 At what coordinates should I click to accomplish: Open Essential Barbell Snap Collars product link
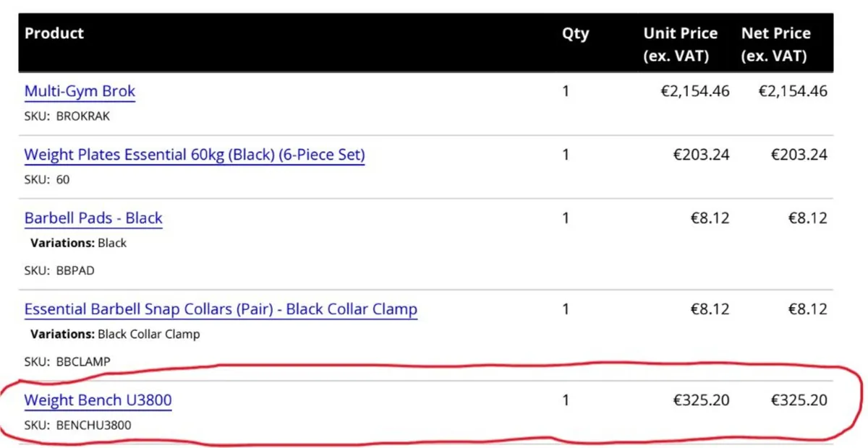pos(221,309)
